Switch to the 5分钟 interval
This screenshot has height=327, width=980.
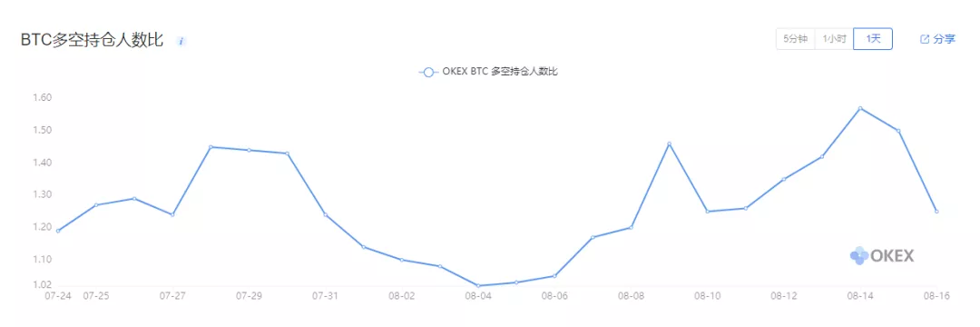pyautogui.click(x=796, y=39)
